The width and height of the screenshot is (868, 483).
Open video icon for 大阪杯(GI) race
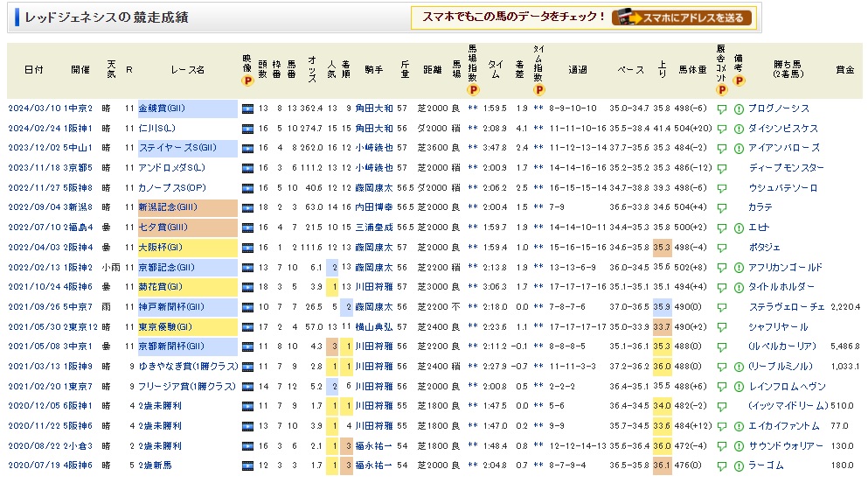247,247
